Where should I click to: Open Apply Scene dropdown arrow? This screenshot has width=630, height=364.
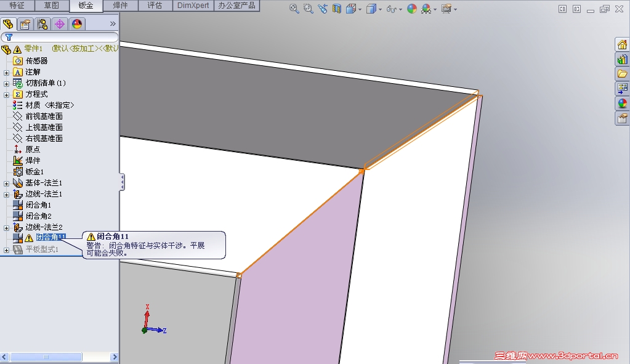[435, 9]
